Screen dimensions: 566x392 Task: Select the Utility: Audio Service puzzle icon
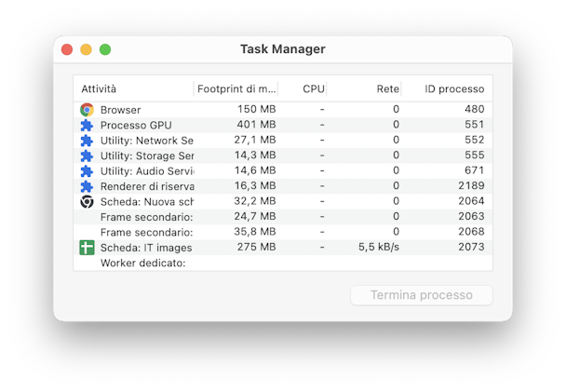(x=87, y=170)
